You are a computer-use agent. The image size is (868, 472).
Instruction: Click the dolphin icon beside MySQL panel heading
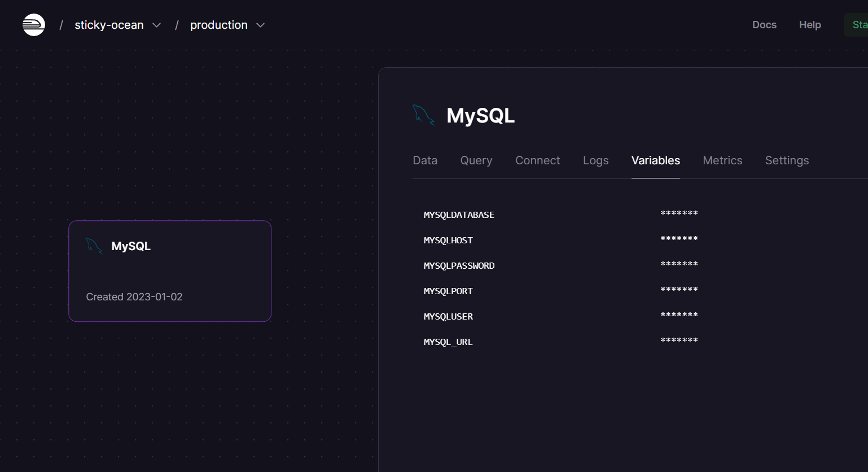point(424,115)
